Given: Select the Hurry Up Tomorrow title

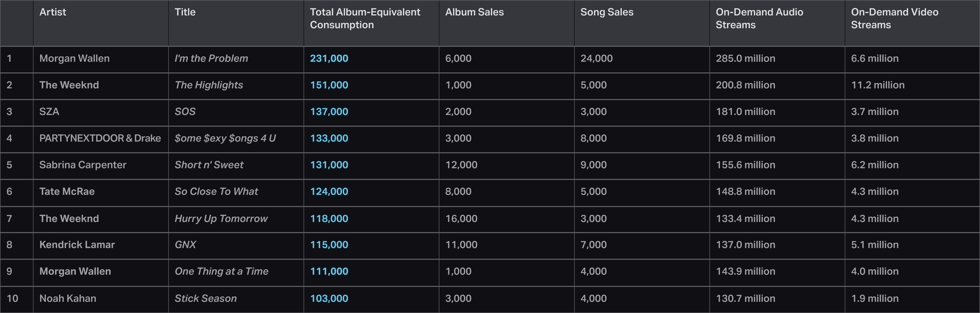Looking at the screenshot, I should tap(221, 219).
